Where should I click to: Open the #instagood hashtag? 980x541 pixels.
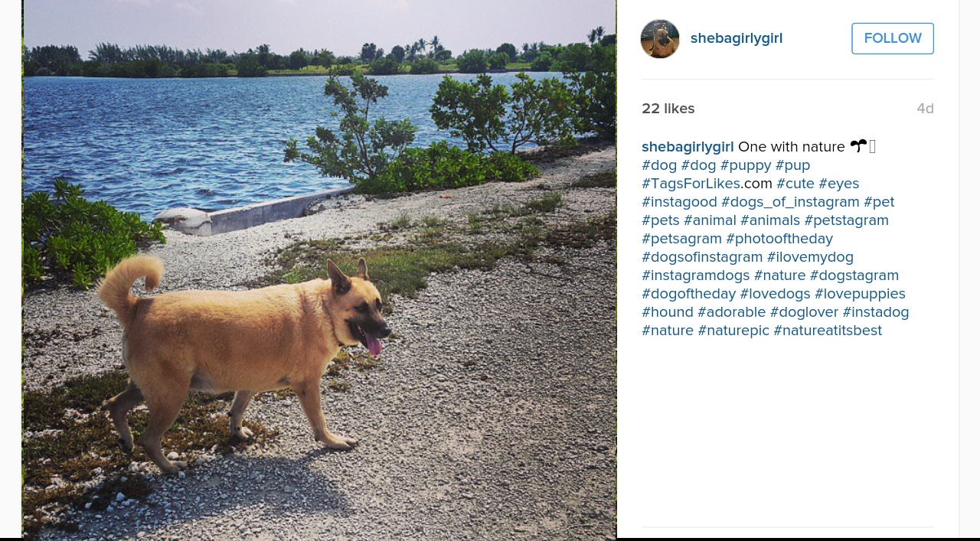pos(679,202)
